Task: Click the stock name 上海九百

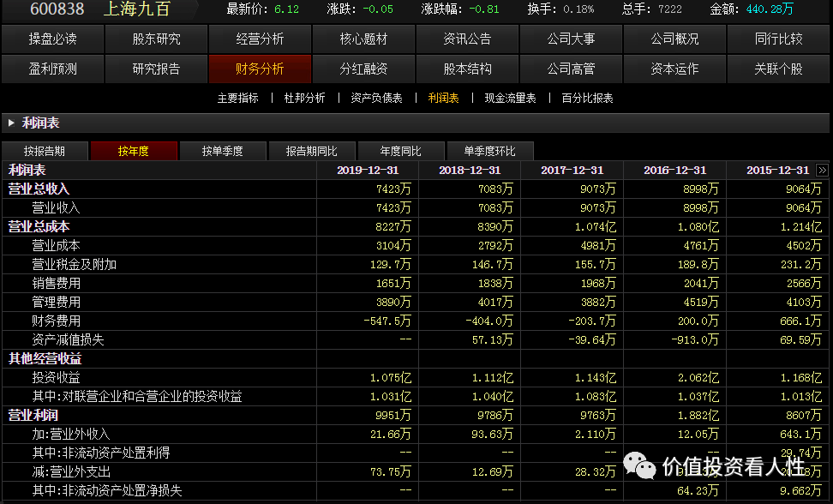Action: tap(136, 9)
